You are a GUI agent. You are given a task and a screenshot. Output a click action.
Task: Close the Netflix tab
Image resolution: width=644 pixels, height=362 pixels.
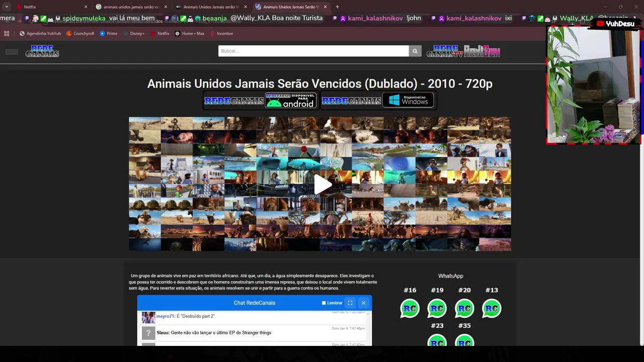click(x=86, y=7)
